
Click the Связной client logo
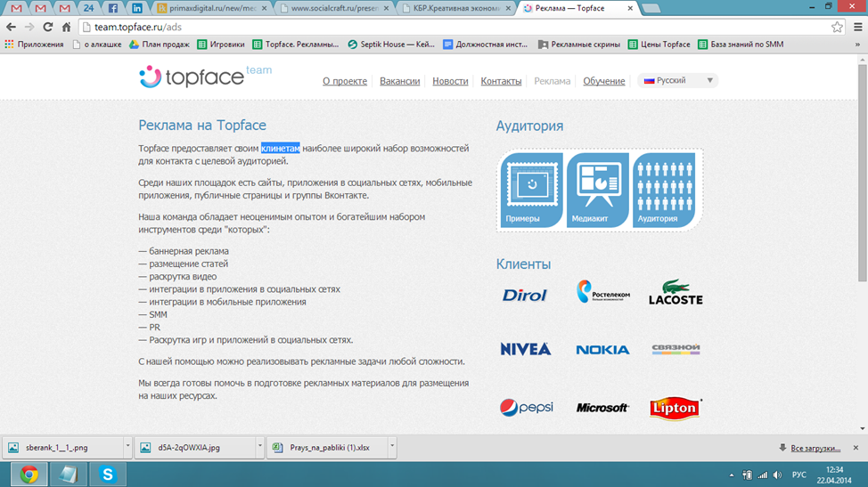[676, 349]
